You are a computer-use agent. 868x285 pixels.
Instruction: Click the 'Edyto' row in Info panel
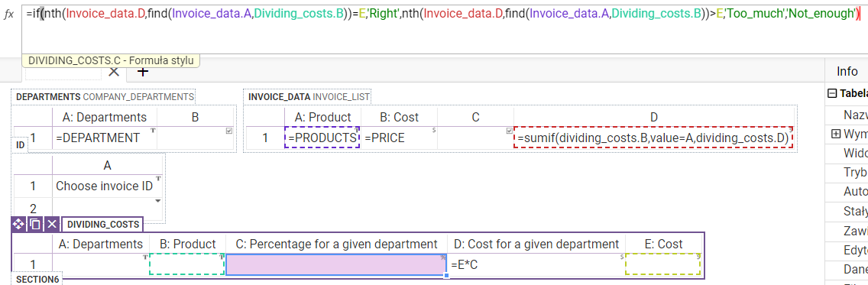pyautogui.click(x=847, y=250)
